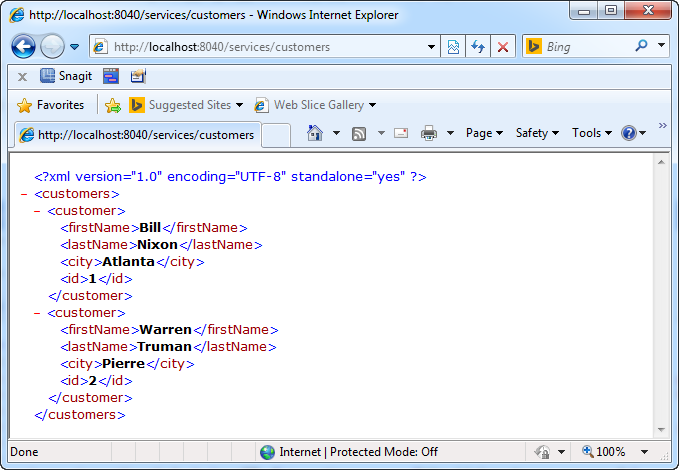
Task: Select the localhost:8040/services/customers tab
Action: click(x=138, y=135)
